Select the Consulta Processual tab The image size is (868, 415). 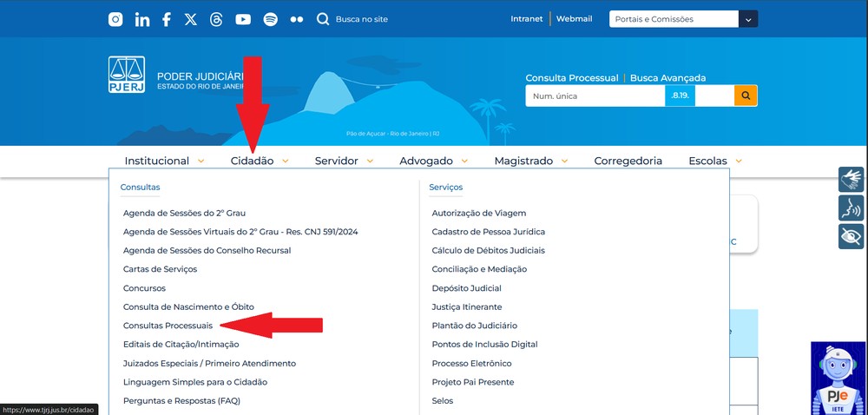[x=572, y=78]
